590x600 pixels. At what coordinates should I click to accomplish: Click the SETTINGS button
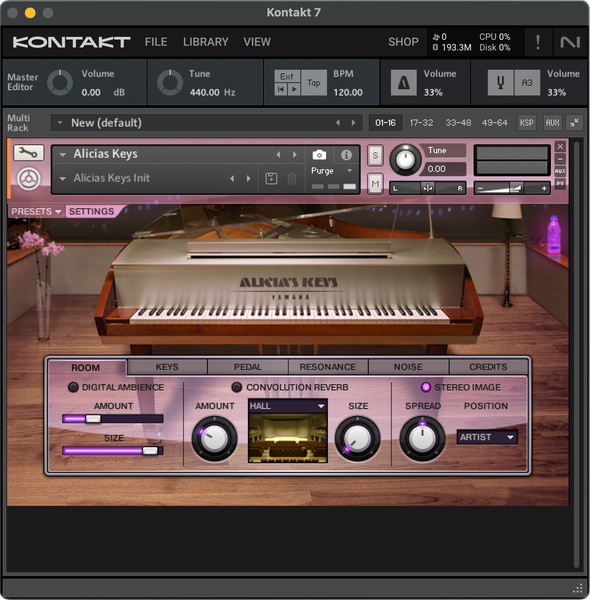tap(91, 211)
